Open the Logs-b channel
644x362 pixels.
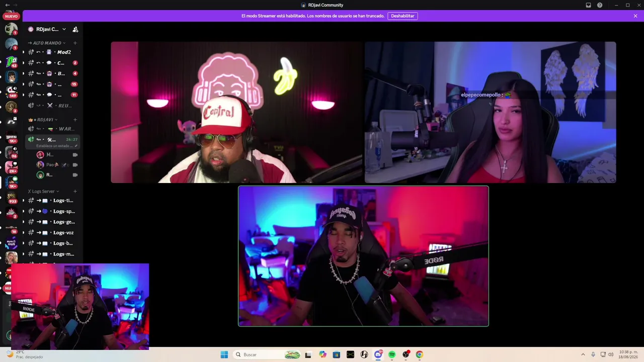click(x=52, y=243)
